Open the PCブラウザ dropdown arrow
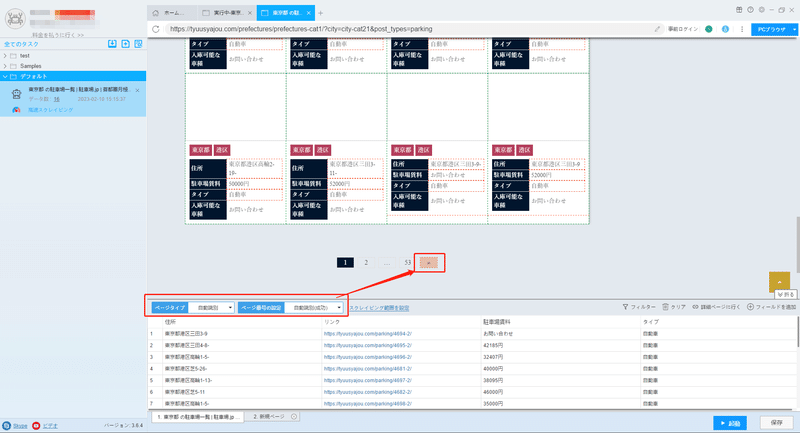800x433 pixels. point(794,30)
